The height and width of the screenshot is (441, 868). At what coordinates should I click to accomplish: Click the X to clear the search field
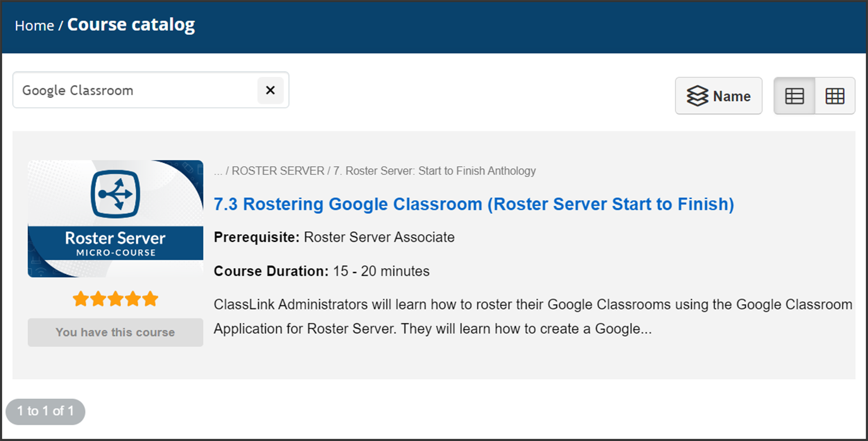click(x=270, y=90)
